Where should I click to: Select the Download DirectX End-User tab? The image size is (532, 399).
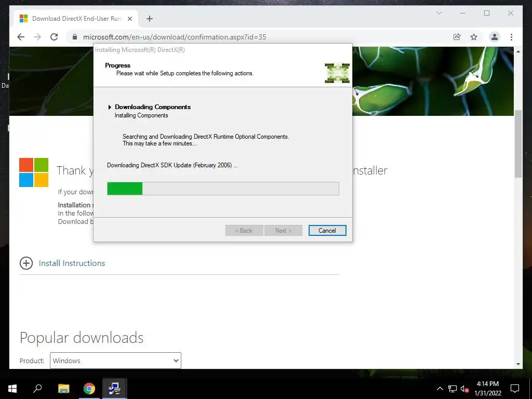(76, 19)
